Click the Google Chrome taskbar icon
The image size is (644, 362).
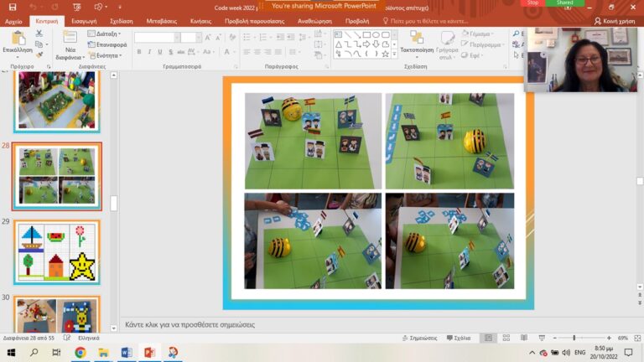coord(80,353)
